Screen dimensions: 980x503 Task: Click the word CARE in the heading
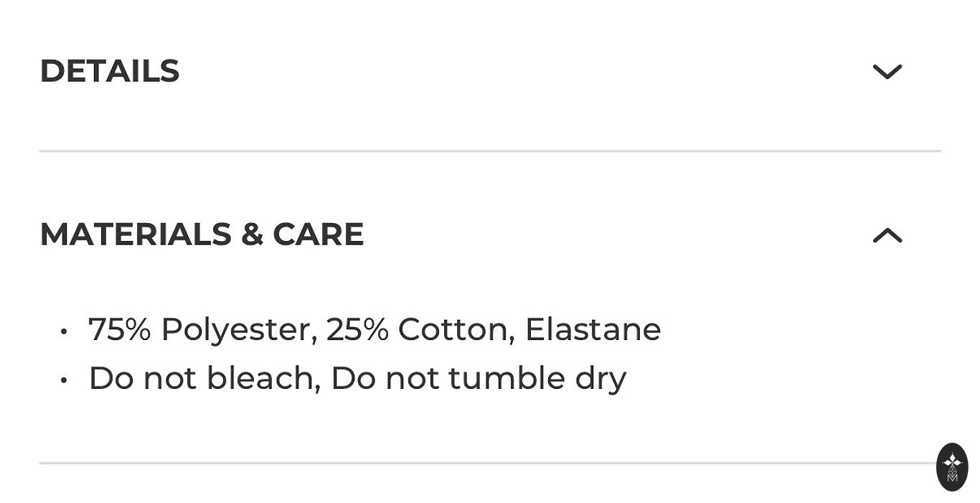(x=318, y=235)
